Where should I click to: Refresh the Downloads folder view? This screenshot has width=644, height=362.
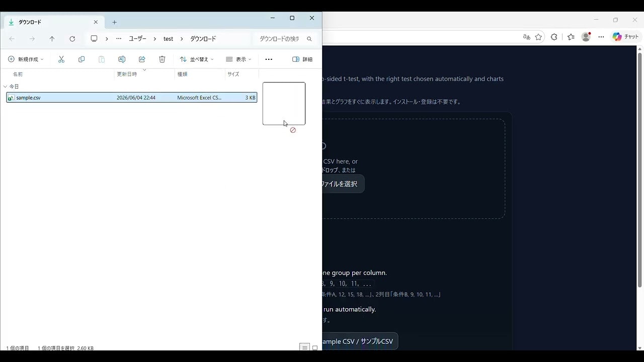pyautogui.click(x=72, y=39)
